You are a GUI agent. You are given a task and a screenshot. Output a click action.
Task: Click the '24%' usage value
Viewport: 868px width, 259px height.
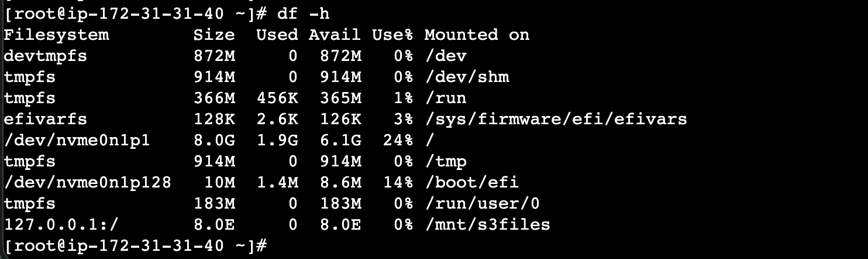click(x=398, y=141)
